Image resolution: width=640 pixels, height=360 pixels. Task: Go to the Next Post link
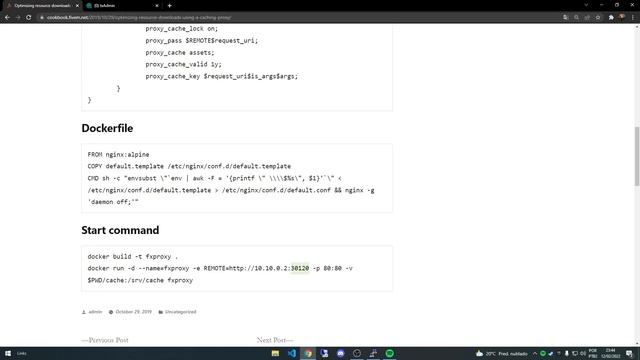point(275,340)
